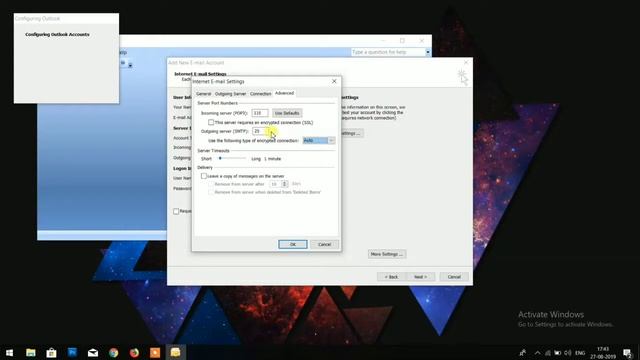Viewport: 640px width, 360px height.
Task: Confirm settings with the OK button
Action: tap(293, 244)
